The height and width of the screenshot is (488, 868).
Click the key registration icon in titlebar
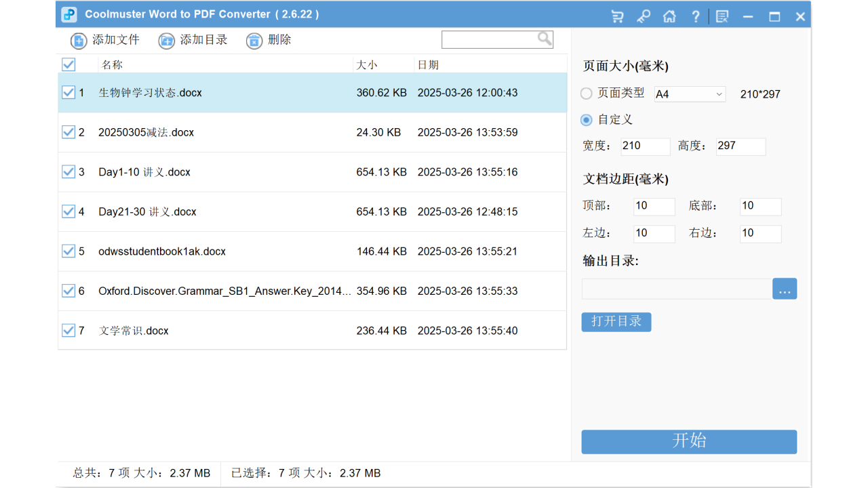(x=643, y=16)
